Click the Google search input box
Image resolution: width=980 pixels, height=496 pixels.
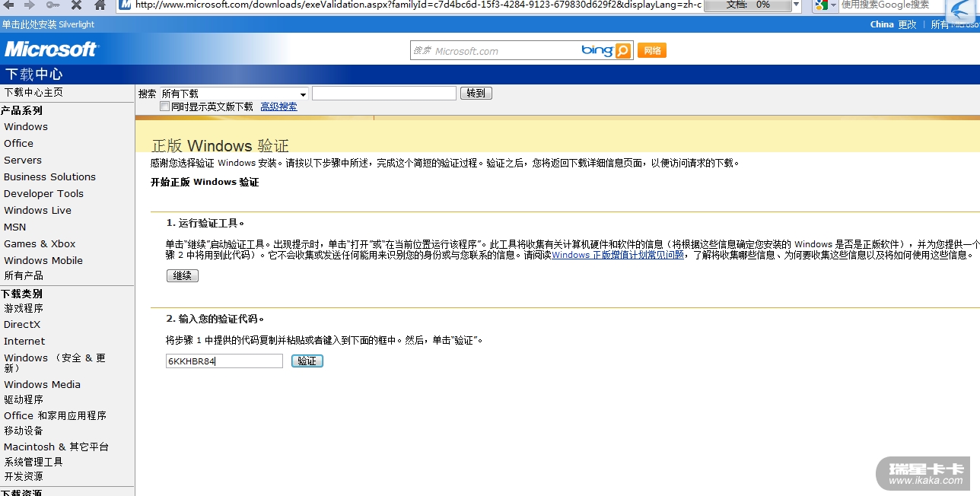(x=890, y=5)
